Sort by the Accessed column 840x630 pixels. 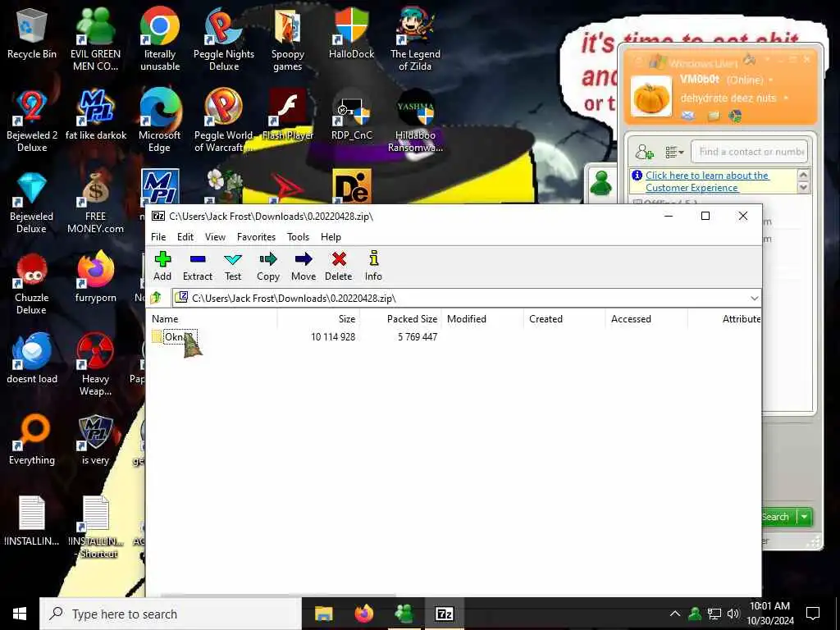coord(646,319)
